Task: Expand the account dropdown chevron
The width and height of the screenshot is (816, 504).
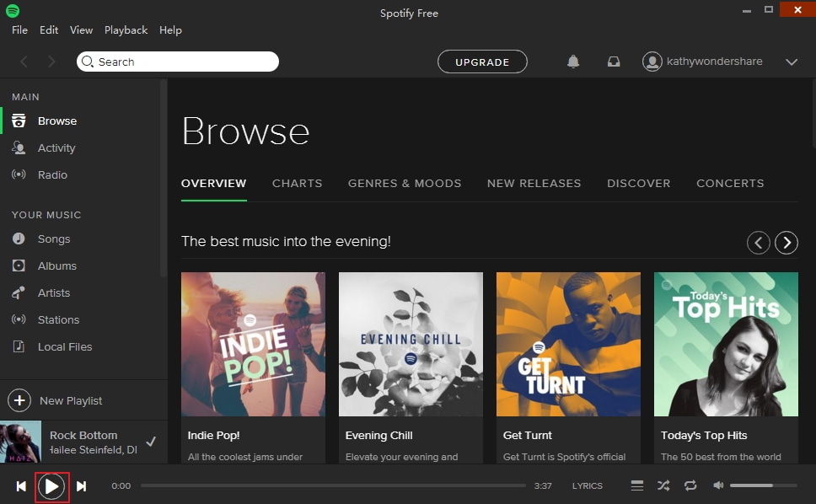Action: coord(792,62)
